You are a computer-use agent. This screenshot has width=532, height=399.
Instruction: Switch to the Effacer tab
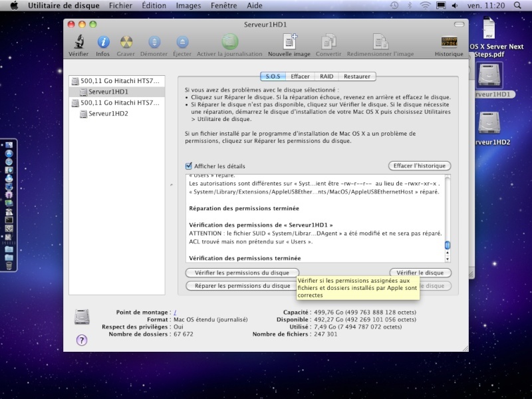click(x=301, y=76)
